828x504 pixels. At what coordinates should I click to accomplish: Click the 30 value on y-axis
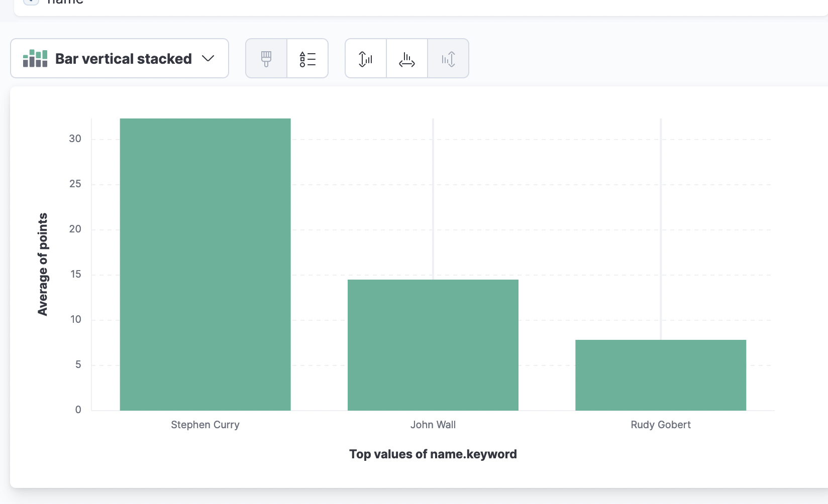click(75, 139)
